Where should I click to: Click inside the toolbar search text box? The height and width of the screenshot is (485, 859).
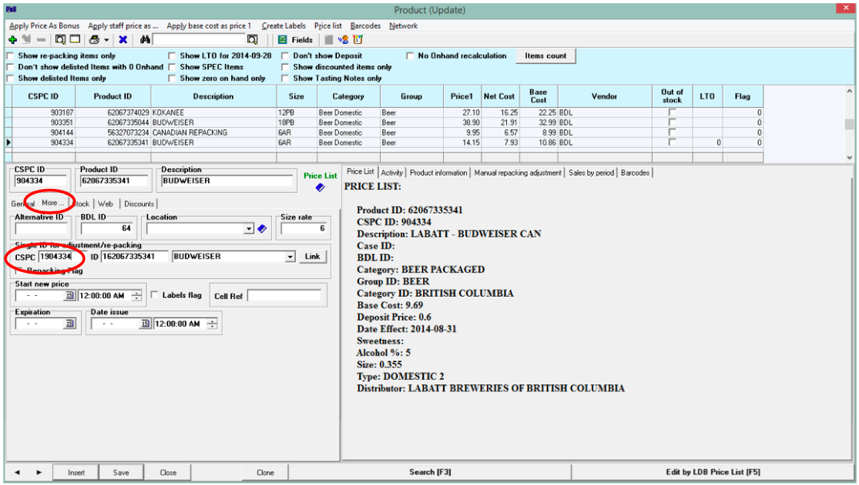click(199, 40)
